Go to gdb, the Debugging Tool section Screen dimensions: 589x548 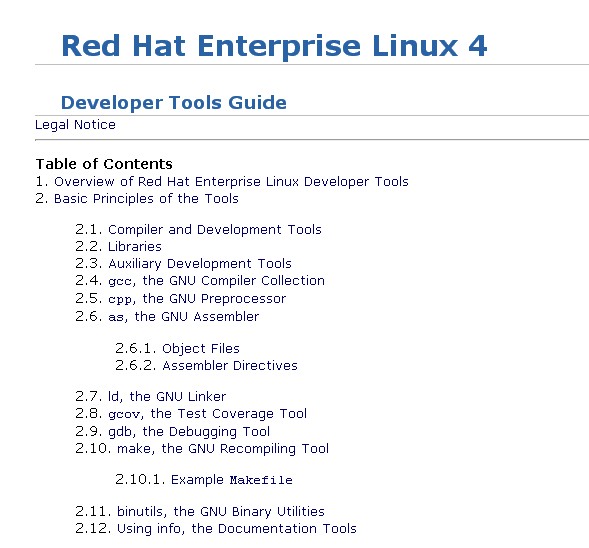tap(189, 432)
